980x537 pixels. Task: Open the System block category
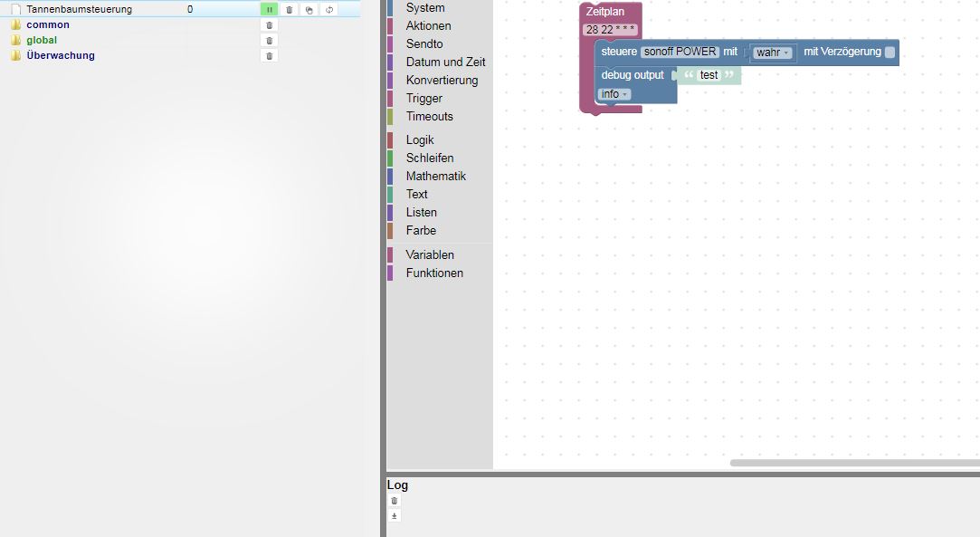pos(425,7)
